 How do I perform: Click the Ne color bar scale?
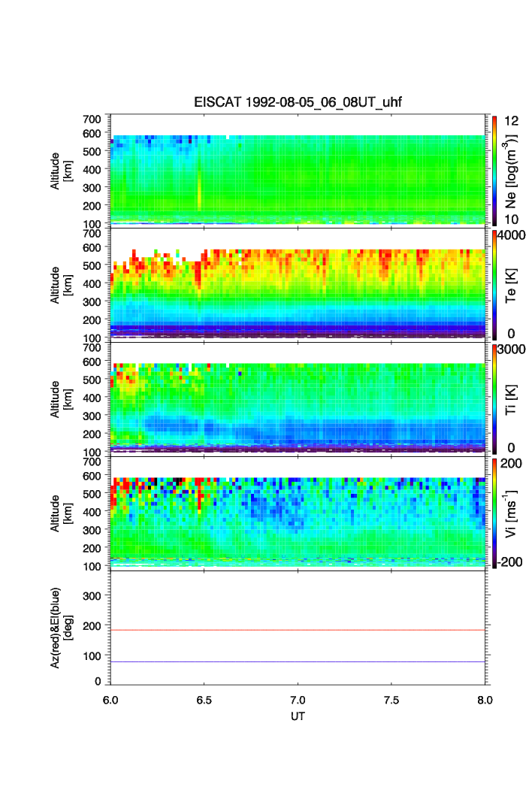pos(494,171)
